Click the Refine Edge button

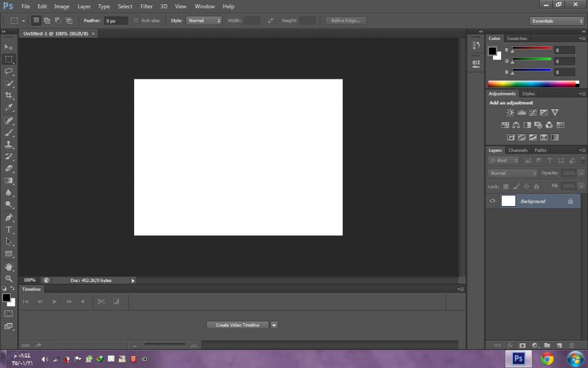(x=346, y=21)
